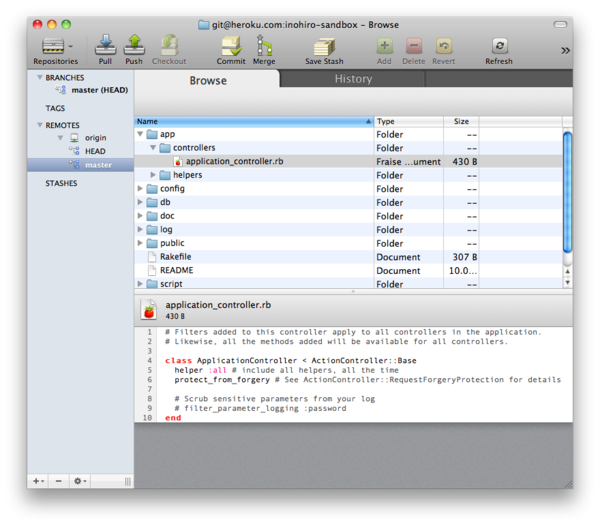This screenshot has height=526, width=600.
Task: Click the Merge toolbar icon
Action: 264,45
